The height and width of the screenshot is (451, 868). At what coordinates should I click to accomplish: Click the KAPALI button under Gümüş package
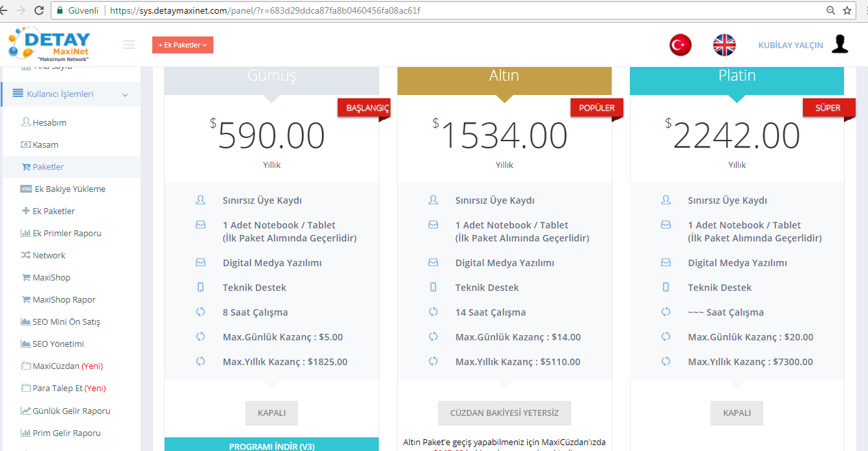coord(271,413)
